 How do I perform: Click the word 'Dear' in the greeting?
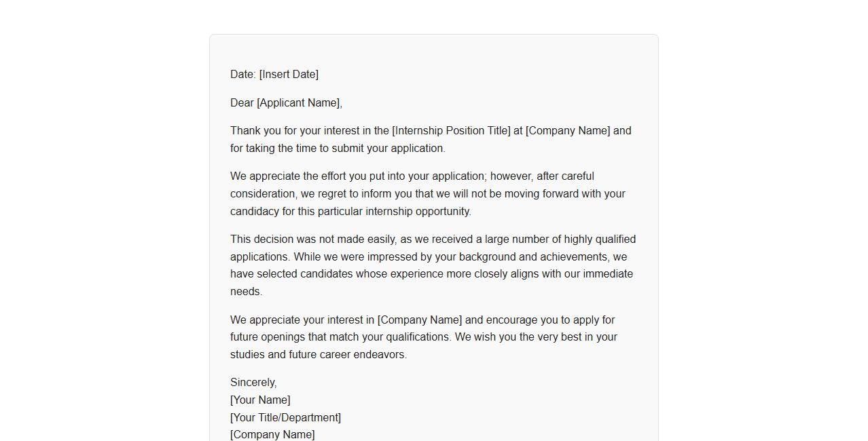coord(242,103)
